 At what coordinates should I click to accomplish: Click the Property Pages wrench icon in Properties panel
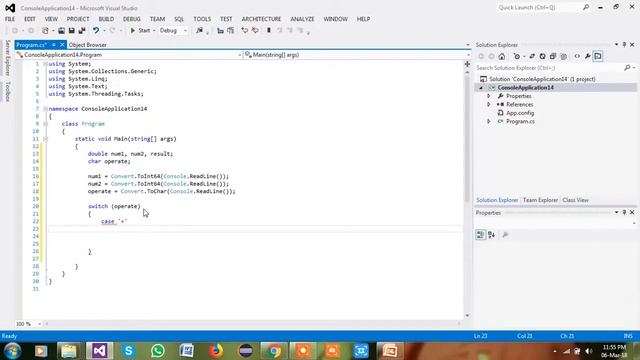pos(505,235)
